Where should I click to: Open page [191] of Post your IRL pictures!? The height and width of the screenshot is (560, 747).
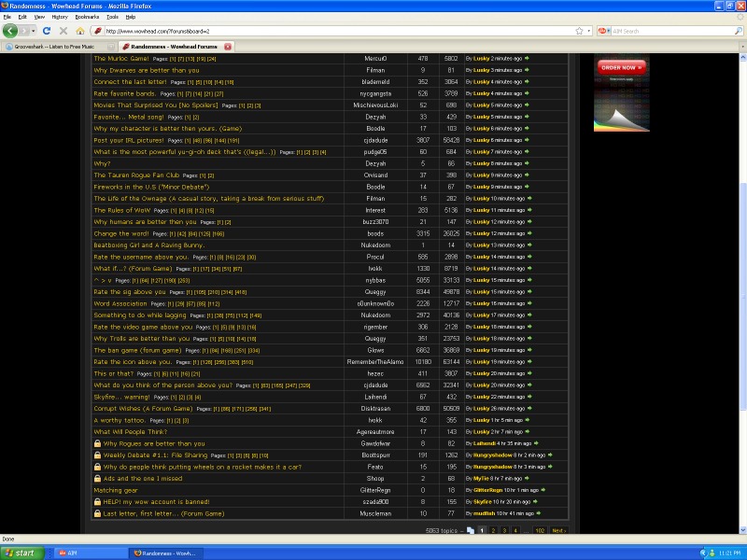233,141
